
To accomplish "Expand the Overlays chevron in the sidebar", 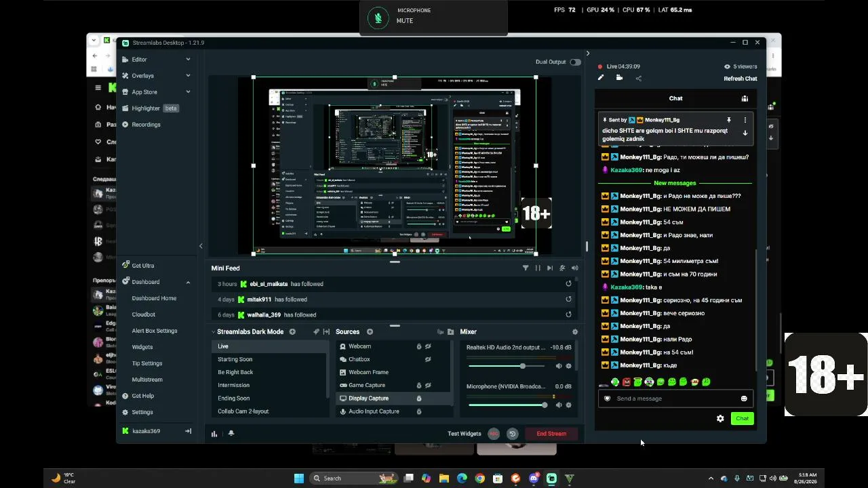I will coord(188,76).
